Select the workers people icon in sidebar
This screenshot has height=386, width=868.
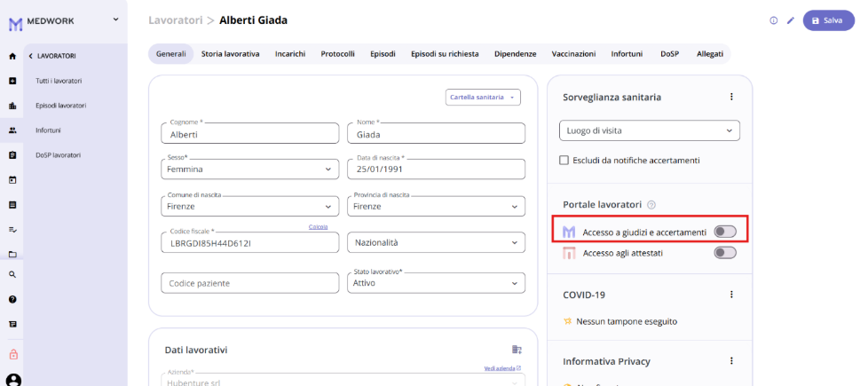tap(12, 130)
